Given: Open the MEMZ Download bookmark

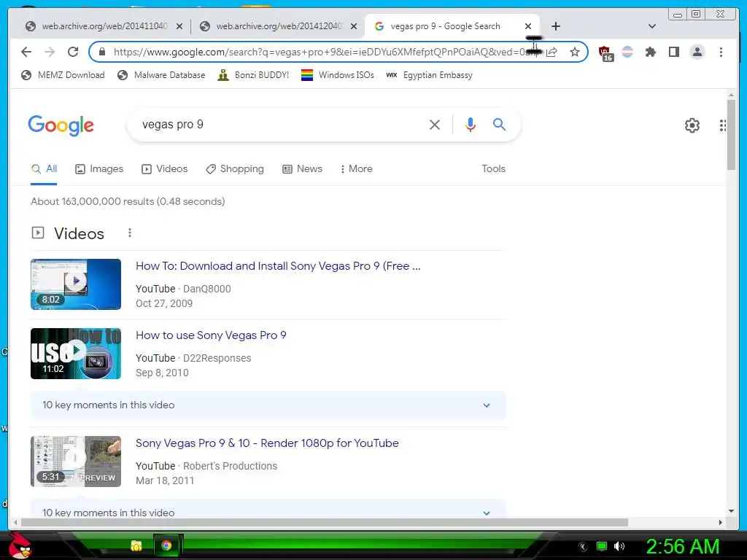Looking at the screenshot, I should [63, 75].
